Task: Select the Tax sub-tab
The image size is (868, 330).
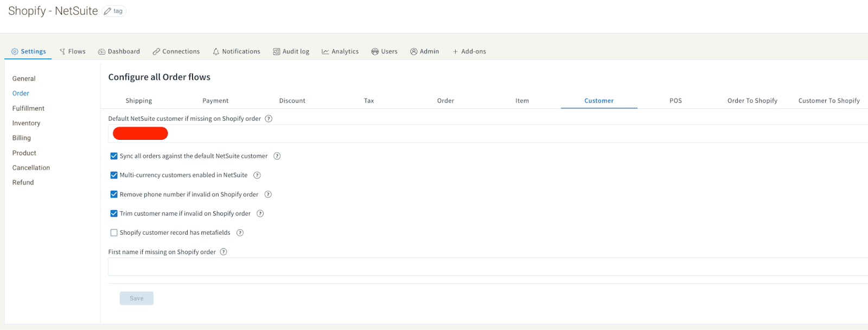Action: (369, 101)
